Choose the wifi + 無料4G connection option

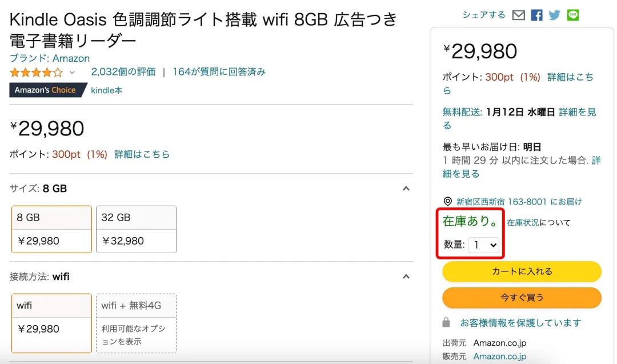pos(136,323)
